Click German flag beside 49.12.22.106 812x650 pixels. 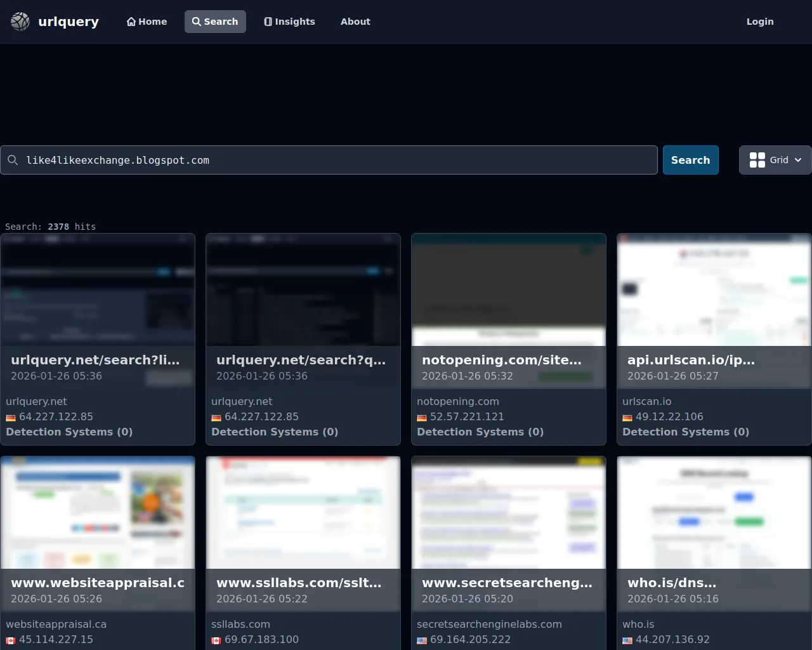(x=627, y=418)
